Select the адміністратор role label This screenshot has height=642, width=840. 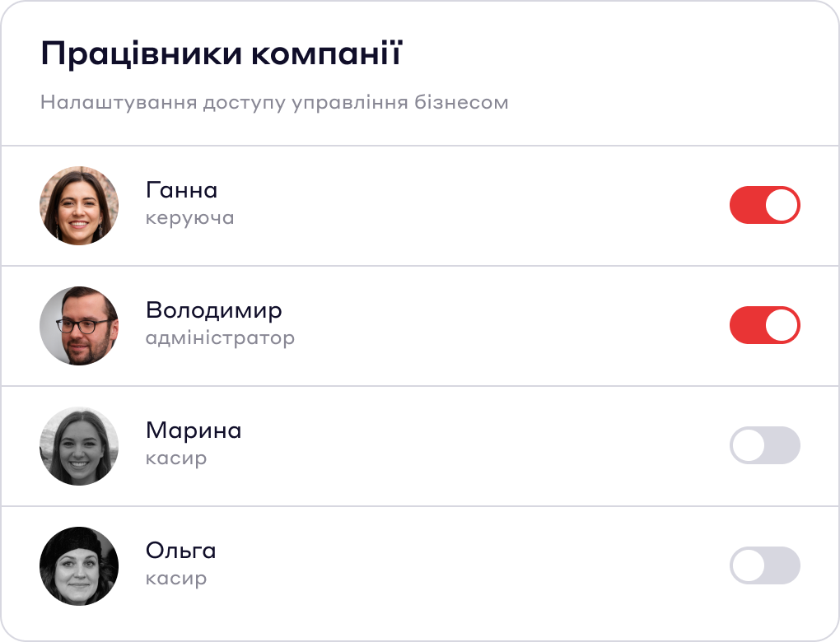221,337
